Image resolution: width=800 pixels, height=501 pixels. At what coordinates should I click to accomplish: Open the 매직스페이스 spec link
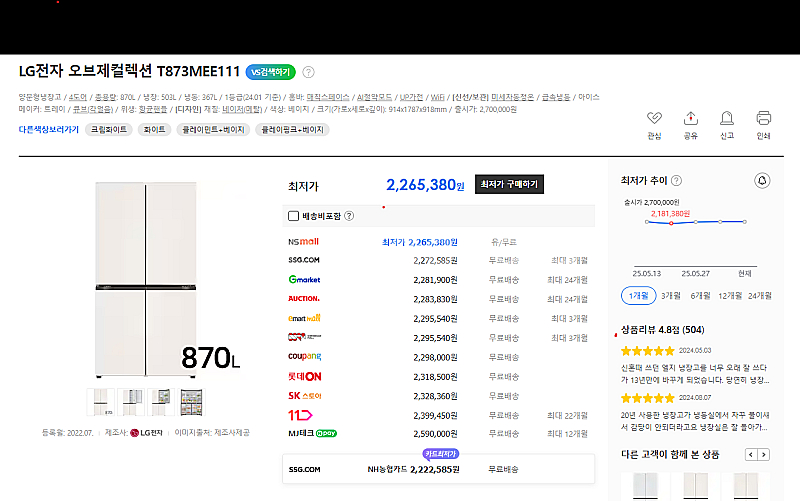click(328, 97)
